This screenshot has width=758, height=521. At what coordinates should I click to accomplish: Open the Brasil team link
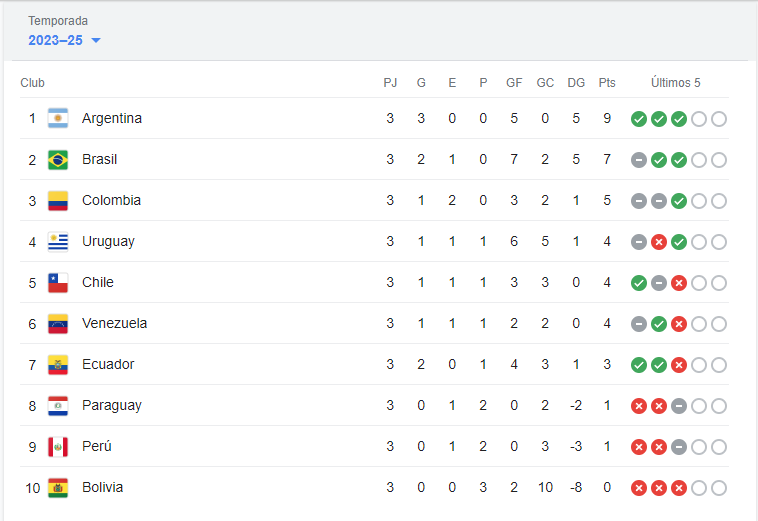point(100,160)
